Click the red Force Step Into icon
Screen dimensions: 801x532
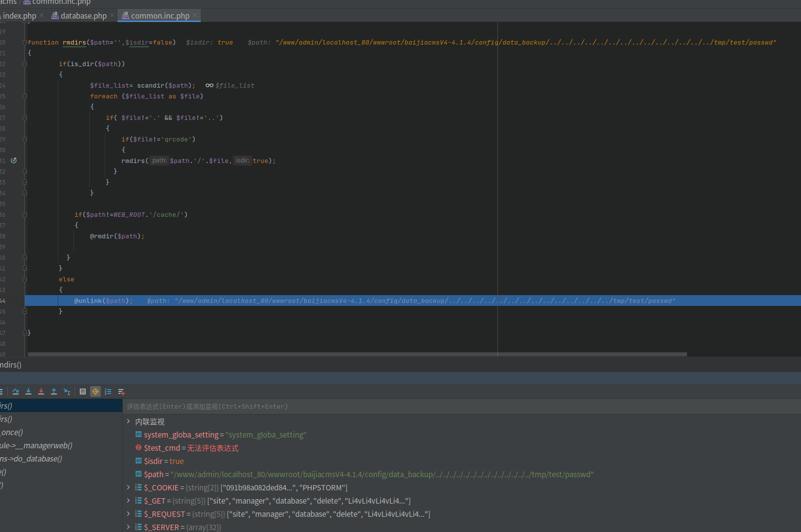41,392
